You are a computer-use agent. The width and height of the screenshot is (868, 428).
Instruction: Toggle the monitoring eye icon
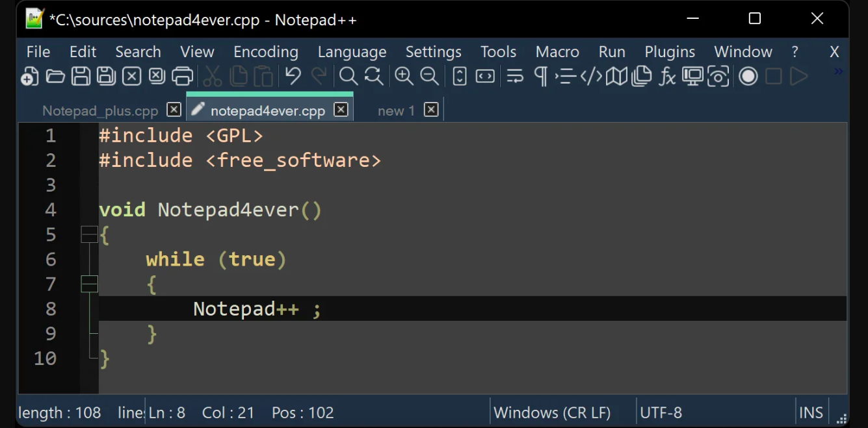pyautogui.click(x=718, y=77)
